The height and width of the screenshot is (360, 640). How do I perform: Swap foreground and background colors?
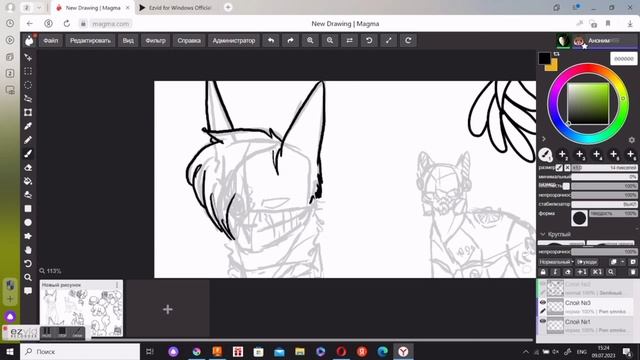(556, 54)
